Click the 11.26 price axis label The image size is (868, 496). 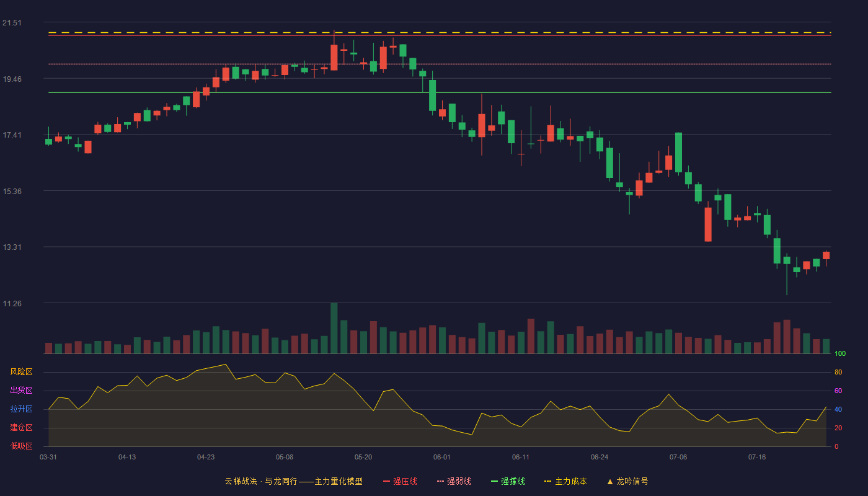12,303
